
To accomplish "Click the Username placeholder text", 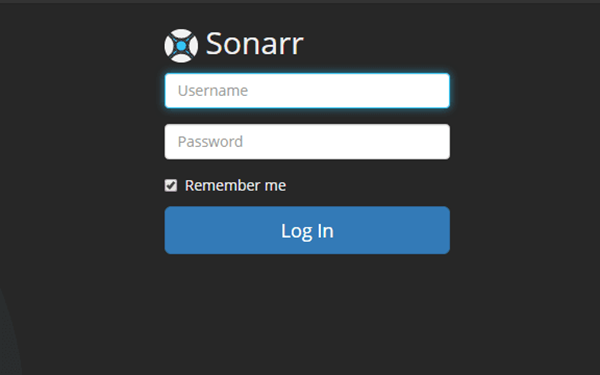I will tap(213, 91).
